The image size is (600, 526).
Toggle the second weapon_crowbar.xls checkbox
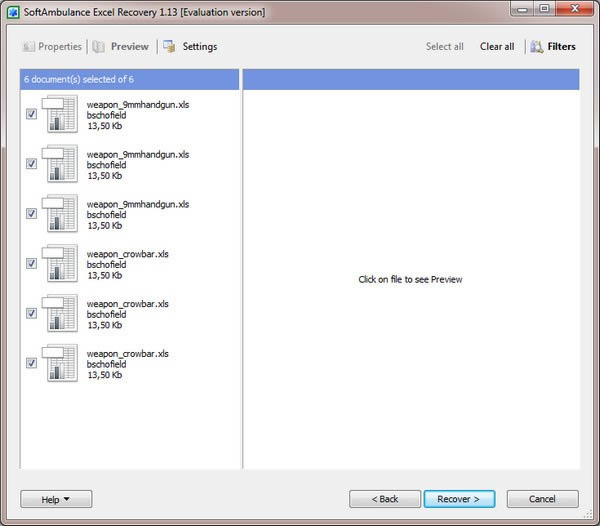[32, 313]
